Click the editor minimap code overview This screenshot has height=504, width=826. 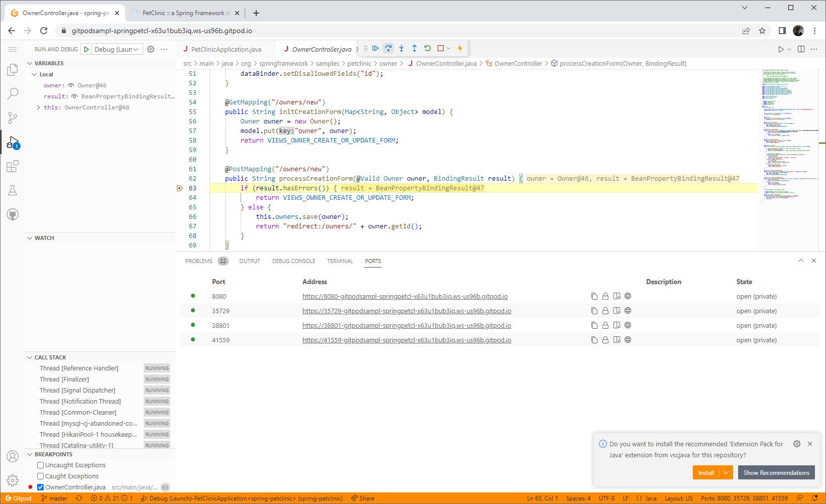[788, 135]
